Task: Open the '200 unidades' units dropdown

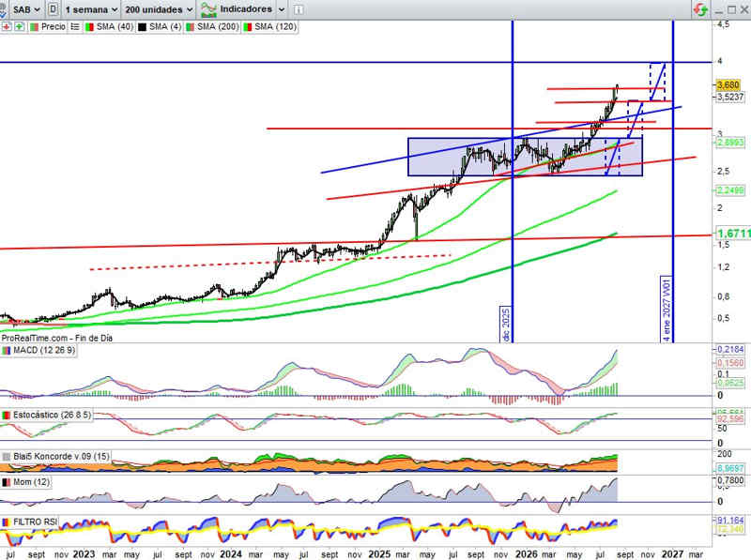Action: [159, 9]
